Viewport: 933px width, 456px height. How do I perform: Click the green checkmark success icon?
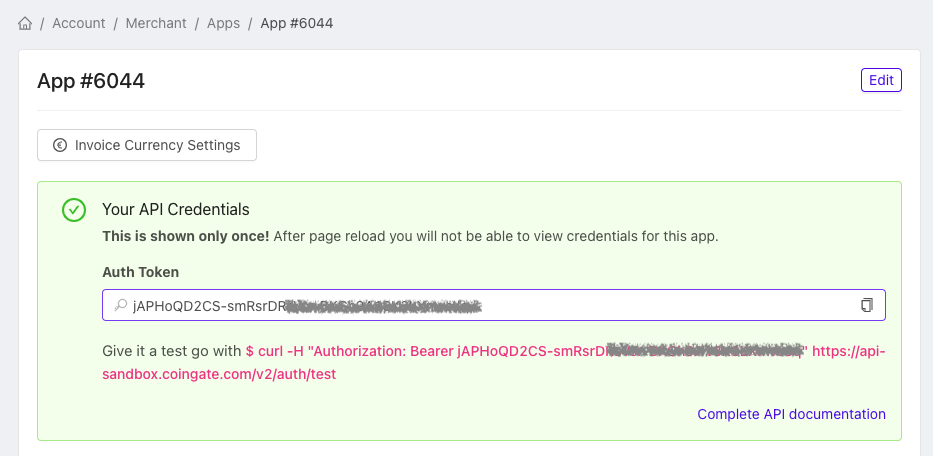(x=74, y=210)
